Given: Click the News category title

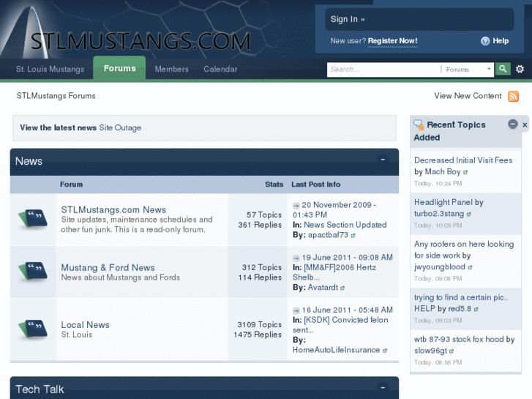Looking at the screenshot, I should pyautogui.click(x=29, y=161).
